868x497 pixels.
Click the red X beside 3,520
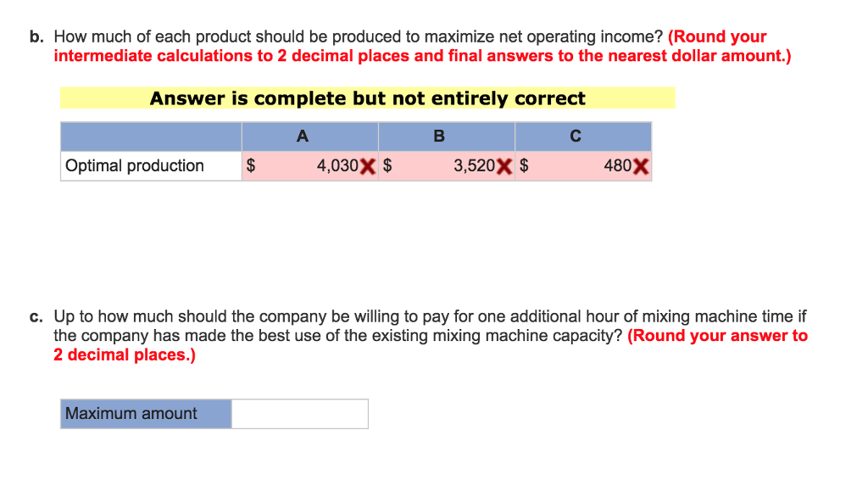tap(504, 166)
